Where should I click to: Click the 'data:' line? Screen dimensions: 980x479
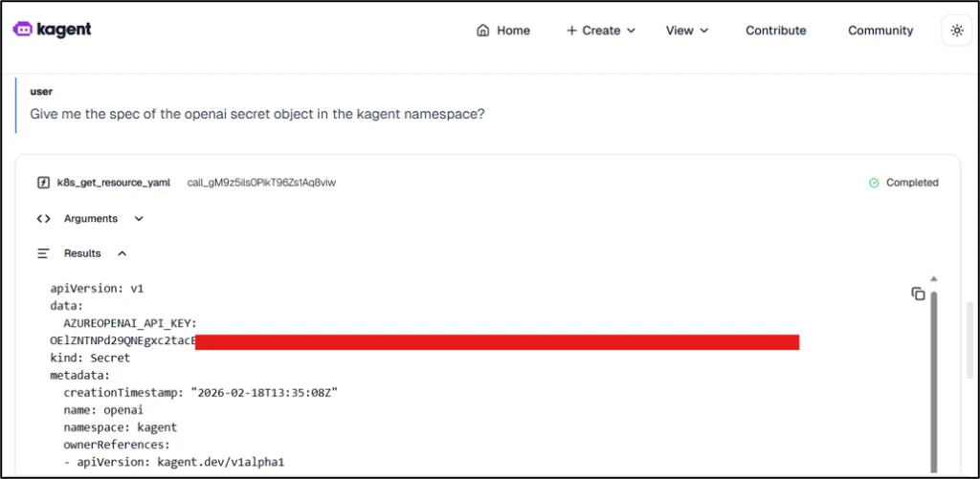click(67, 306)
